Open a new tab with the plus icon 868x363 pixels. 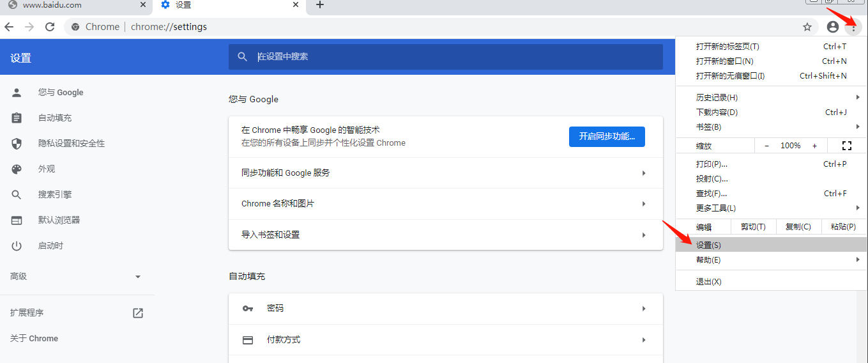(x=320, y=5)
